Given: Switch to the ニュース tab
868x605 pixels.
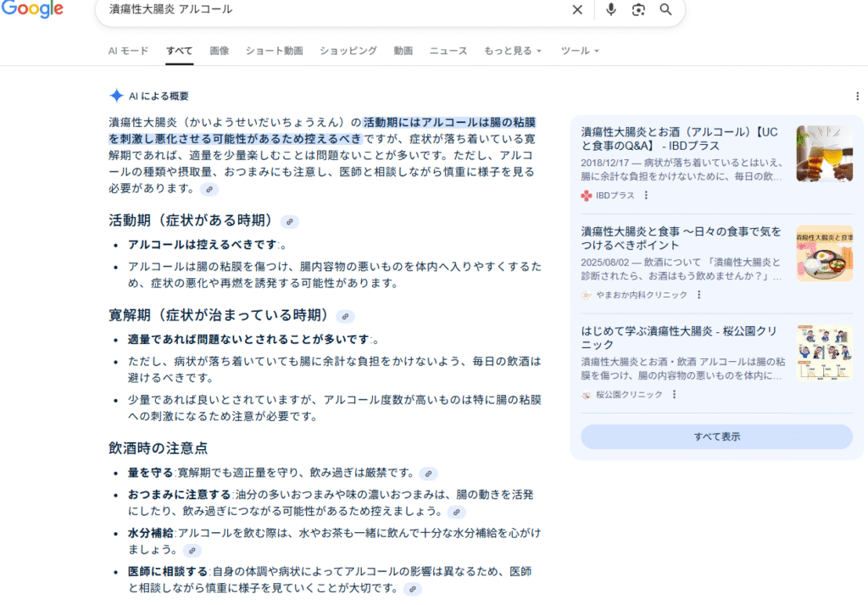Looking at the screenshot, I should [x=448, y=51].
